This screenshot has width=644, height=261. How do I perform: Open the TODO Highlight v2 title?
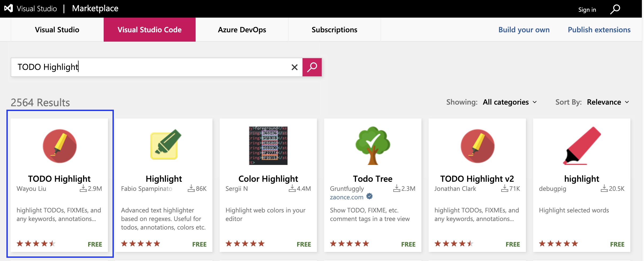click(477, 179)
